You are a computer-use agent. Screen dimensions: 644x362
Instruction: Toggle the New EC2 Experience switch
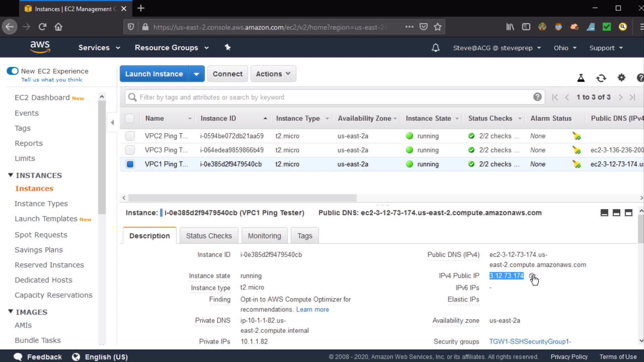(x=13, y=71)
